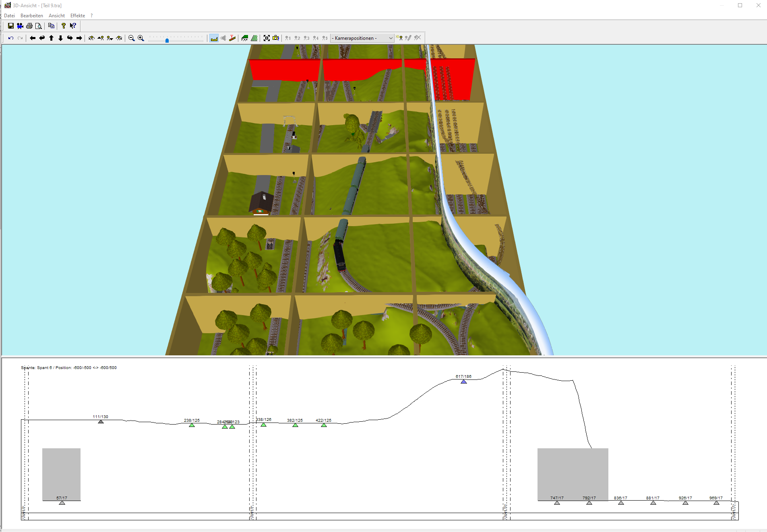The height and width of the screenshot is (532, 767).
Task: Open the ? help menu
Action: coord(91,16)
